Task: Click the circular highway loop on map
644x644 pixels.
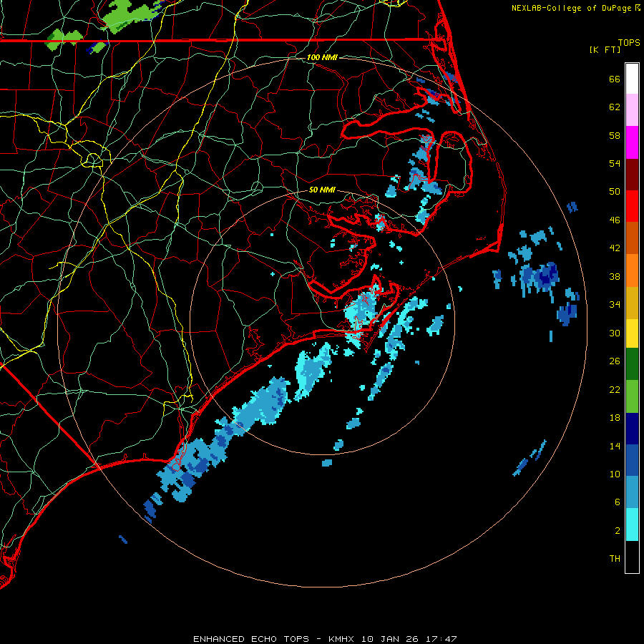Action: coord(93,159)
